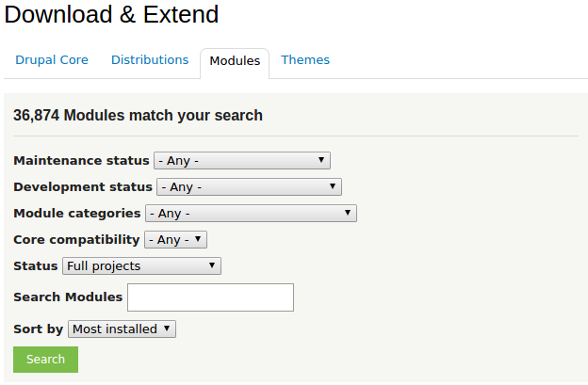Click the Core compatibility label
The width and height of the screenshot is (588, 385).
[76, 240]
